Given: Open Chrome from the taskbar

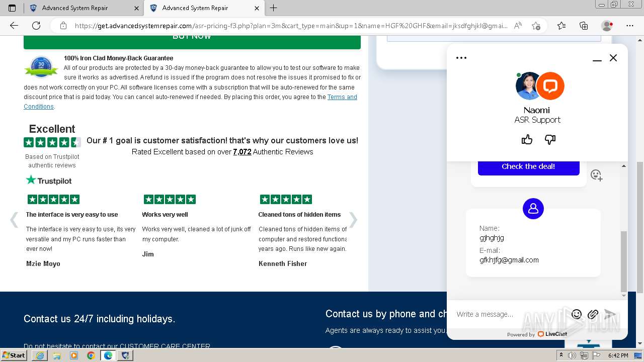Looking at the screenshot, I should point(91,355).
